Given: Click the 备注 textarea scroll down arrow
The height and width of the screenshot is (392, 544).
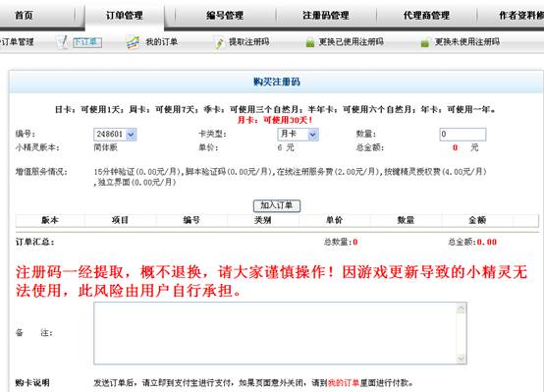Looking at the screenshot, I should point(461,358).
